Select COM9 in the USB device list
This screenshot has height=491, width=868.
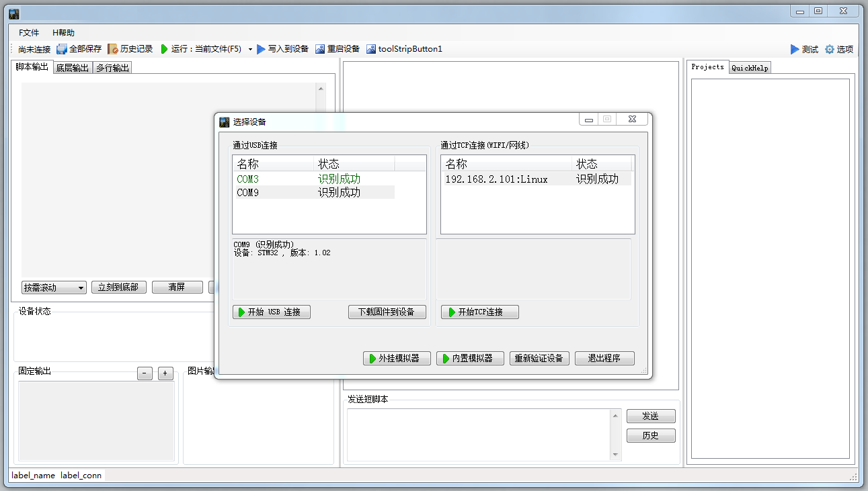coord(247,193)
